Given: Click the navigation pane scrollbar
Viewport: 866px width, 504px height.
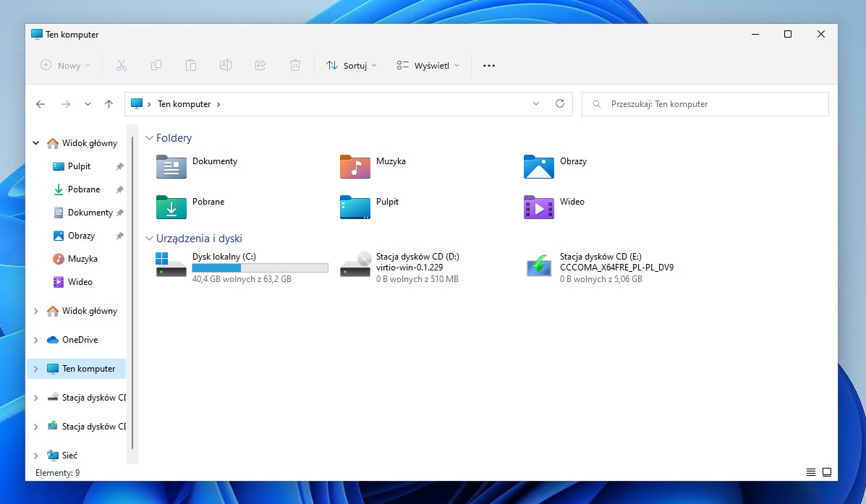Looking at the screenshot, I should [132, 289].
